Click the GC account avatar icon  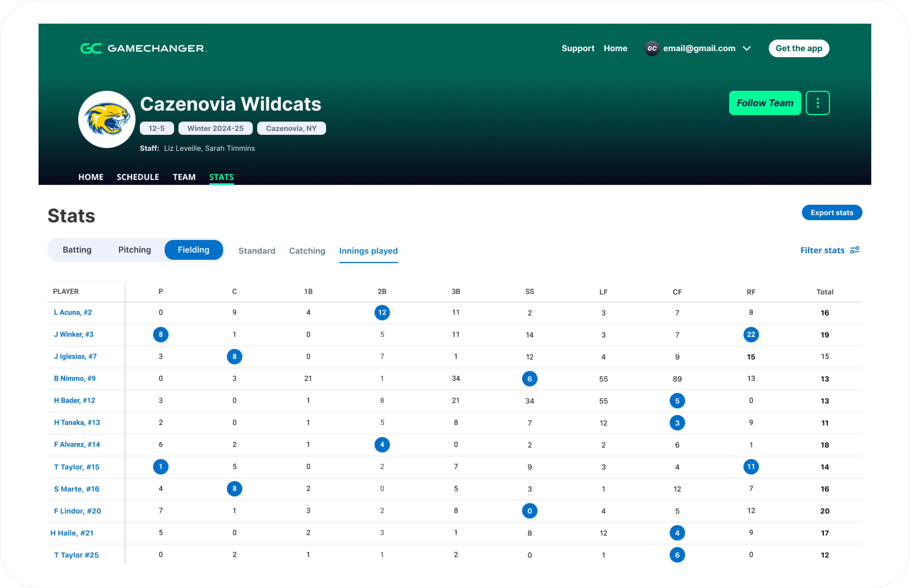(652, 48)
